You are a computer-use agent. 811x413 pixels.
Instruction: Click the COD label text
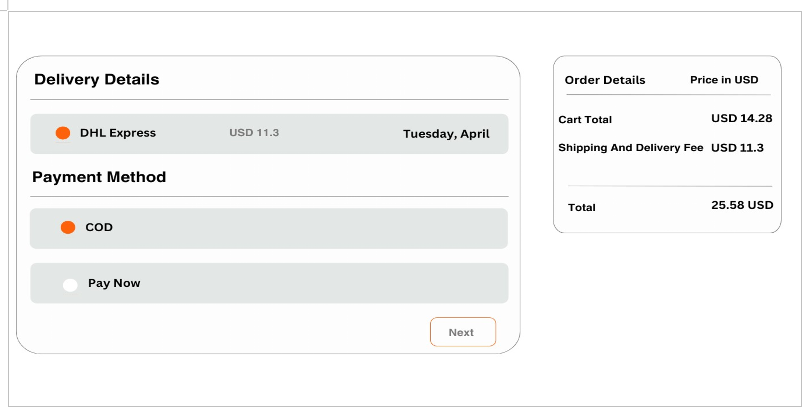(x=99, y=228)
